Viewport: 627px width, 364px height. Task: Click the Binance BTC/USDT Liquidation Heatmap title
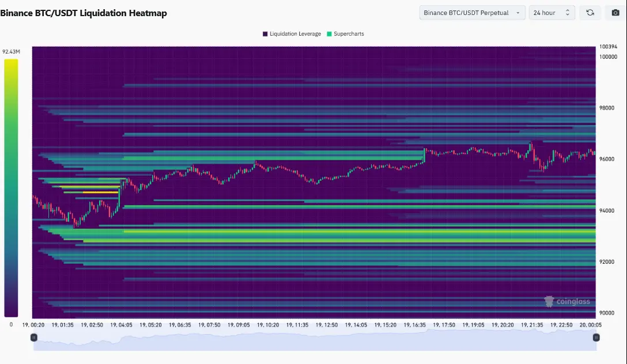tap(84, 13)
